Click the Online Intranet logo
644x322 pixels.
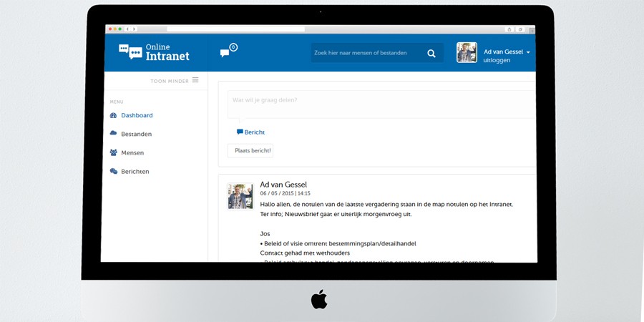click(x=154, y=52)
